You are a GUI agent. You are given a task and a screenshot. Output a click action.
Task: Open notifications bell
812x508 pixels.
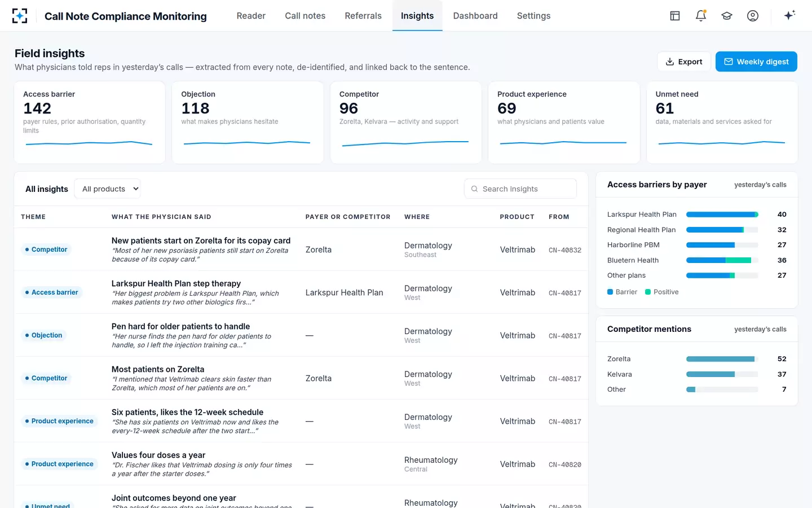[701, 16]
